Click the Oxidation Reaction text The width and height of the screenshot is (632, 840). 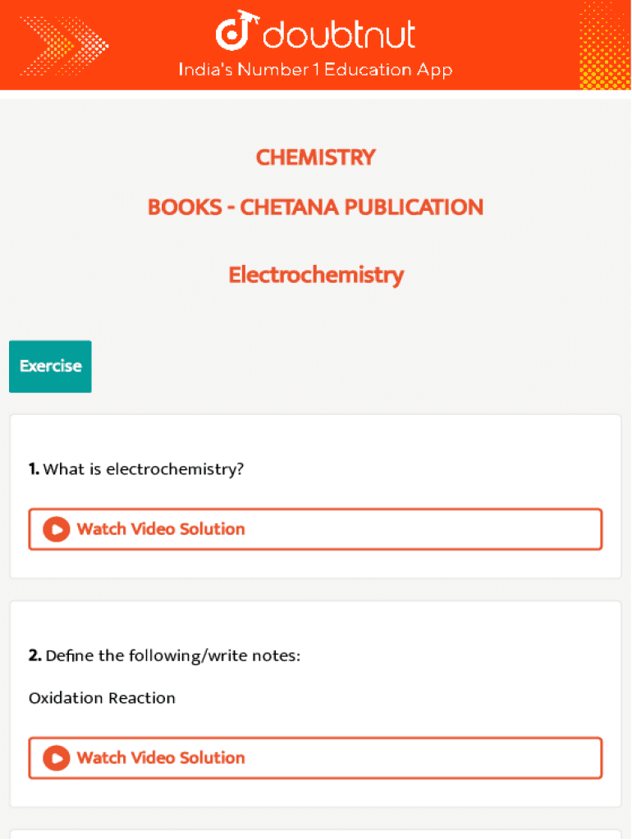click(102, 698)
